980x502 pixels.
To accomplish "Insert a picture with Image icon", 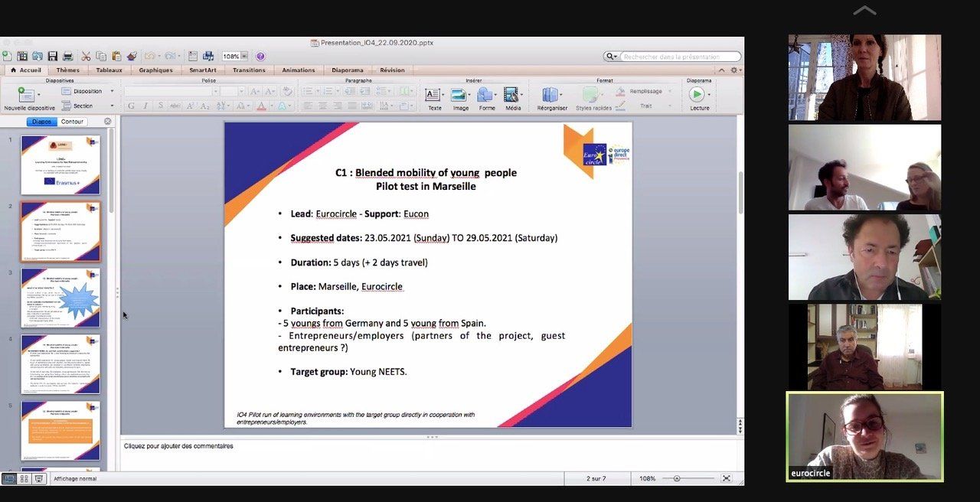I will pyautogui.click(x=459, y=95).
